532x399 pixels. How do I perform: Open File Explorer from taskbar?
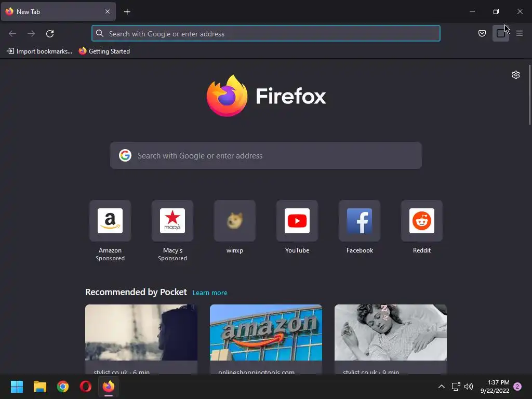pyautogui.click(x=39, y=387)
